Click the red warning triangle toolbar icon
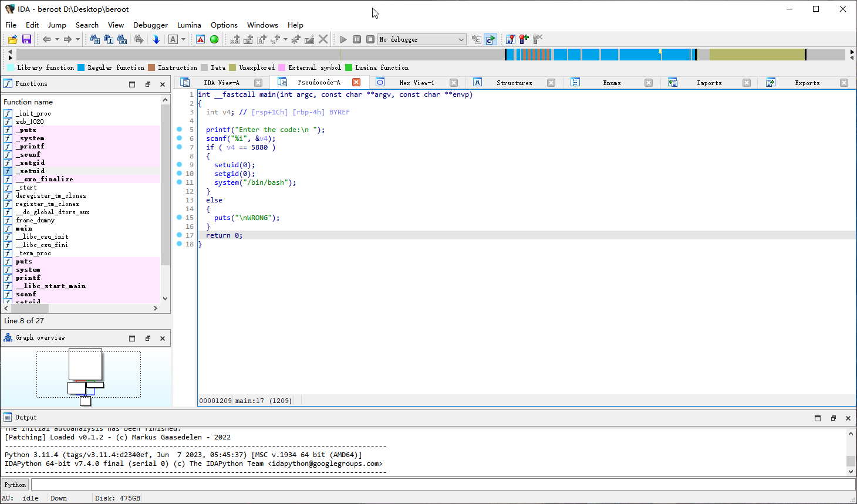 tap(201, 39)
